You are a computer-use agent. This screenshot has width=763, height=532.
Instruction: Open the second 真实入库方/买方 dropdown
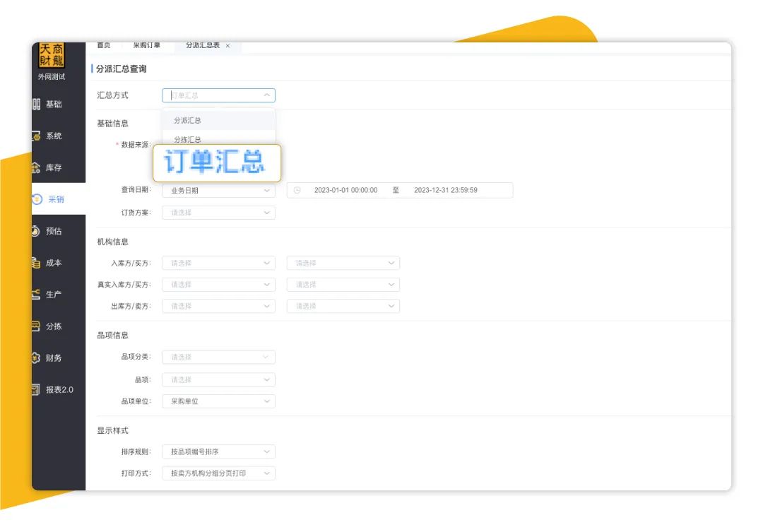(343, 284)
